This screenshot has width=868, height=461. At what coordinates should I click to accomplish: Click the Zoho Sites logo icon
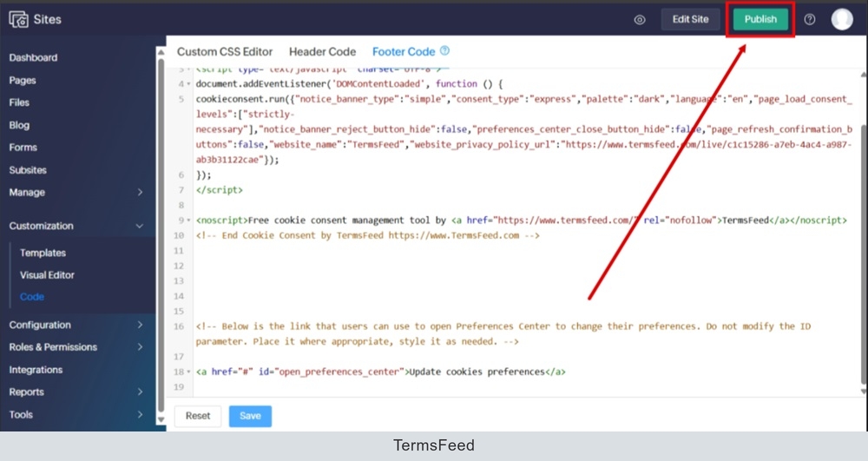pyautogui.click(x=18, y=19)
